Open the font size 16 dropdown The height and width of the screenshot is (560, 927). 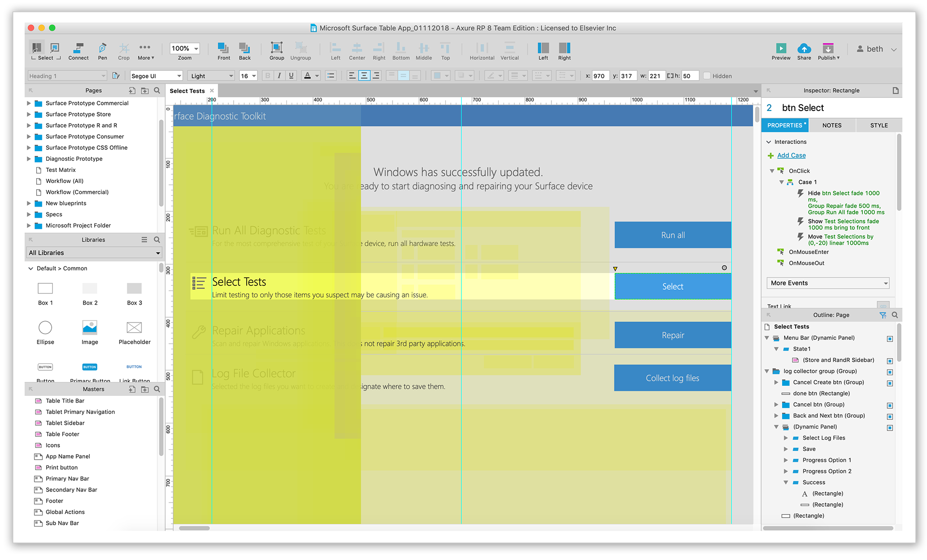pos(248,76)
